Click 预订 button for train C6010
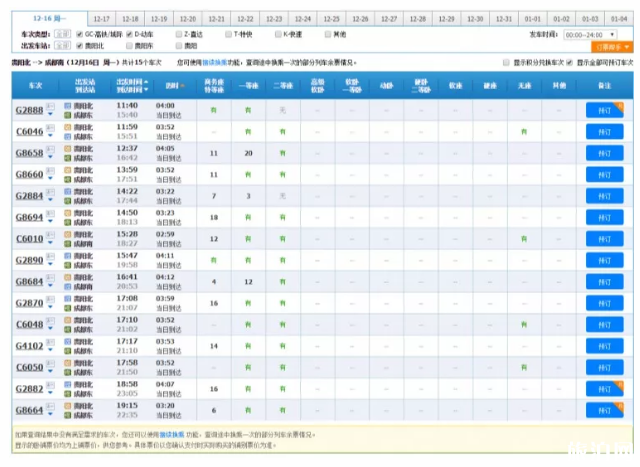Image resolution: width=640 pixels, height=467 pixels. click(604, 239)
